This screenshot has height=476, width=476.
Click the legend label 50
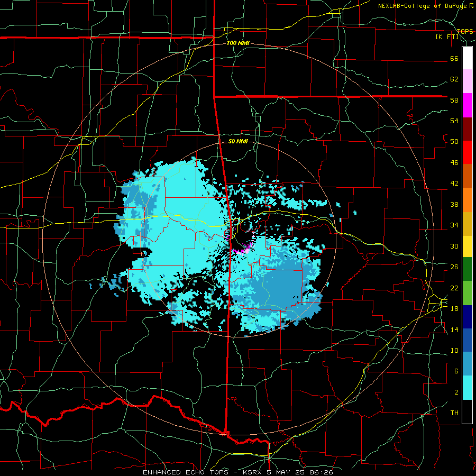(x=454, y=142)
